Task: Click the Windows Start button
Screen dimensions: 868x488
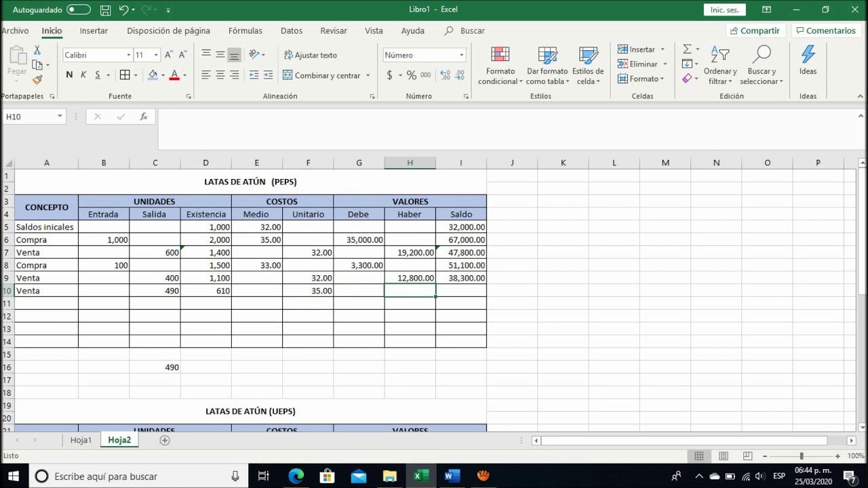Action: (13, 476)
